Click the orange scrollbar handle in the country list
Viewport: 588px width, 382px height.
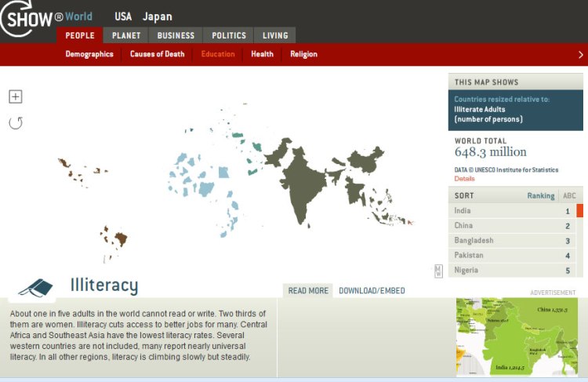pyautogui.click(x=580, y=210)
